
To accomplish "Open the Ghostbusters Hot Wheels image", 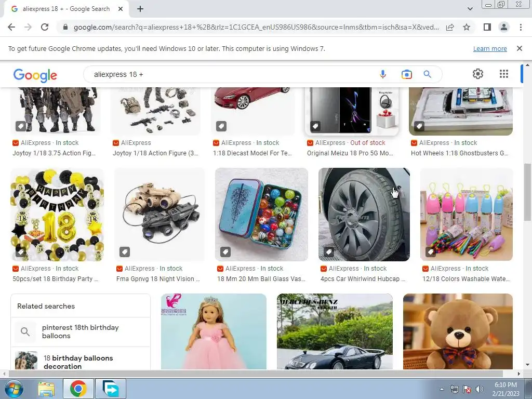I will (x=461, y=111).
